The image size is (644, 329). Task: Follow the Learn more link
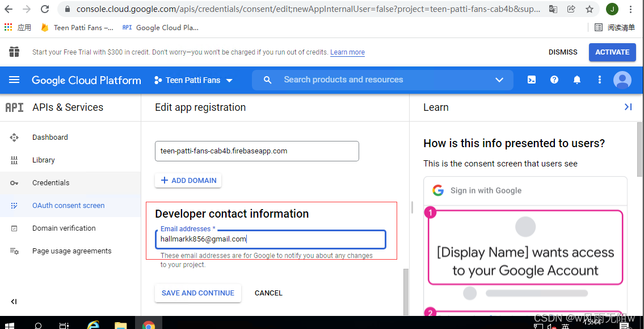[x=347, y=52]
